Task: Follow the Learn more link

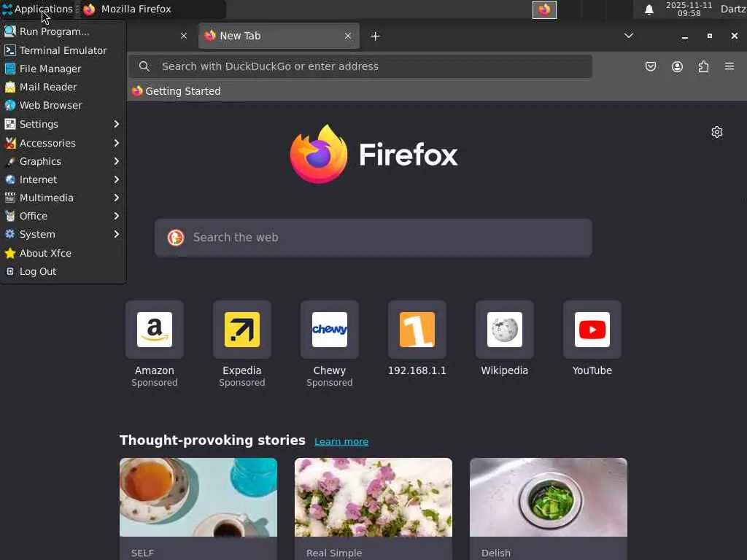Action: [341, 441]
